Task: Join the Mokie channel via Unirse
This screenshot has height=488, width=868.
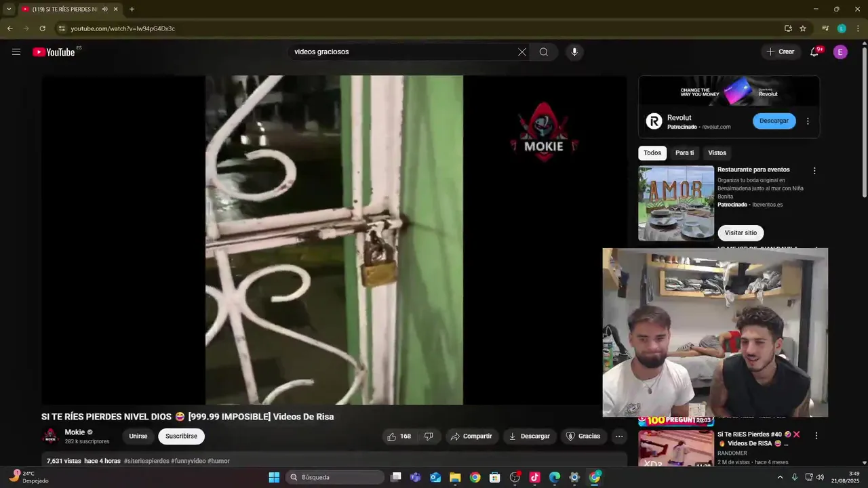Action: (x=138, y=436)
